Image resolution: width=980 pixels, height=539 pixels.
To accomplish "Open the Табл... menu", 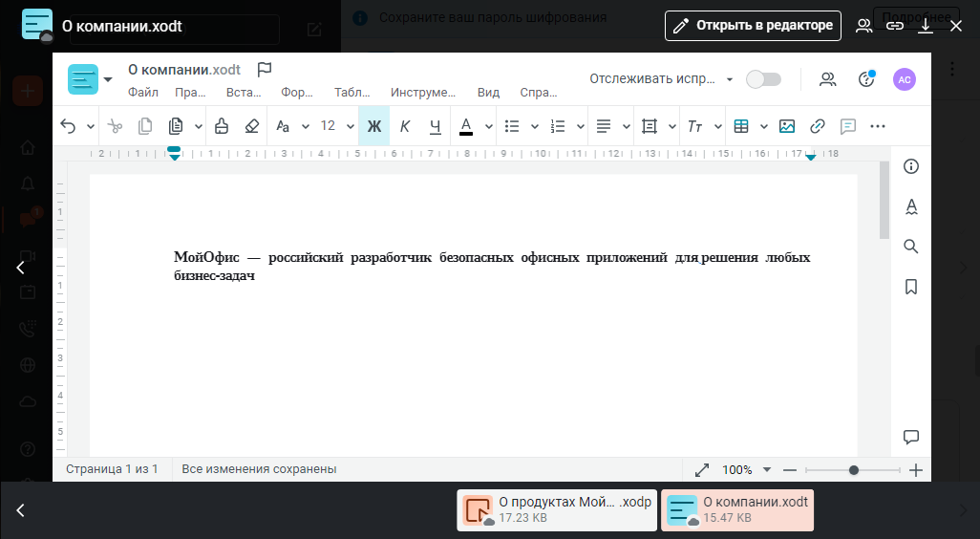I will [352, 93].
